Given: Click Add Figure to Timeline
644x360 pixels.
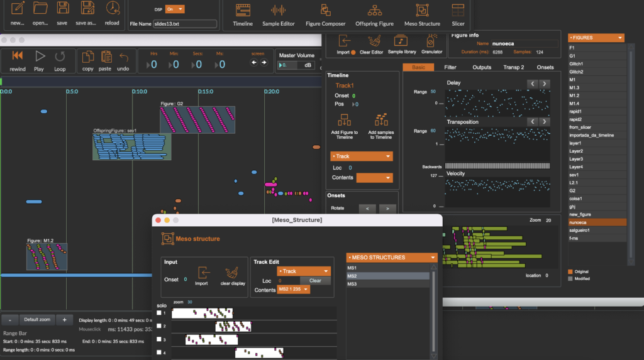Looking at the screenshot, I should pos(344,120).
